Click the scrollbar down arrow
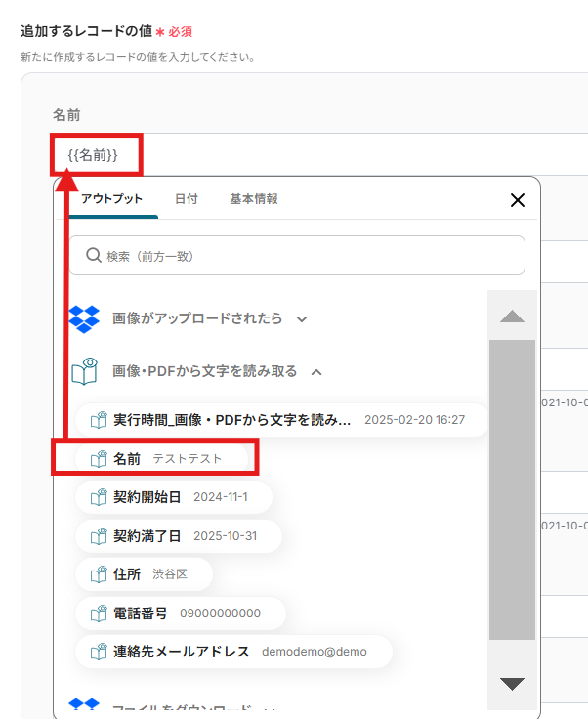The image size is (588, 719). [512, 684]
